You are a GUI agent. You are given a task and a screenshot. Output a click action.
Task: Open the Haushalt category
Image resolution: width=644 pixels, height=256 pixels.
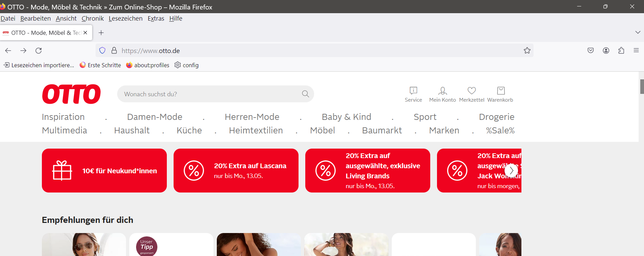tap(132, 130)
